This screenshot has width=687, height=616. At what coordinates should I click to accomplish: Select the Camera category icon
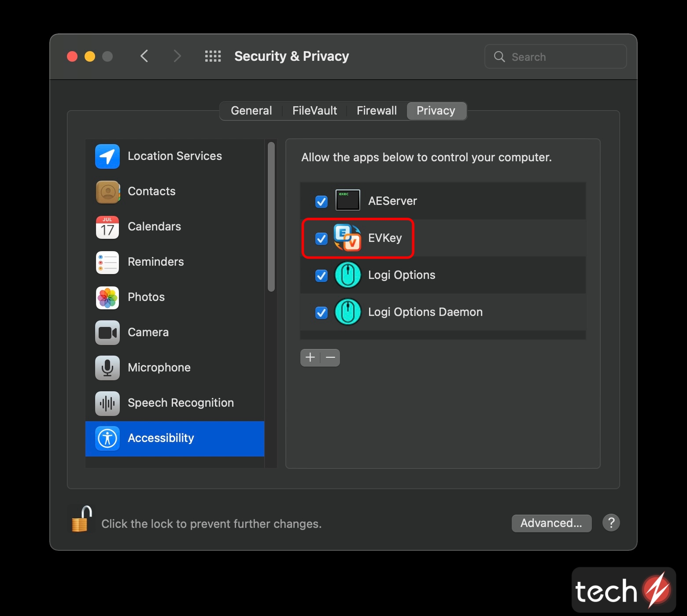(107, 333)
